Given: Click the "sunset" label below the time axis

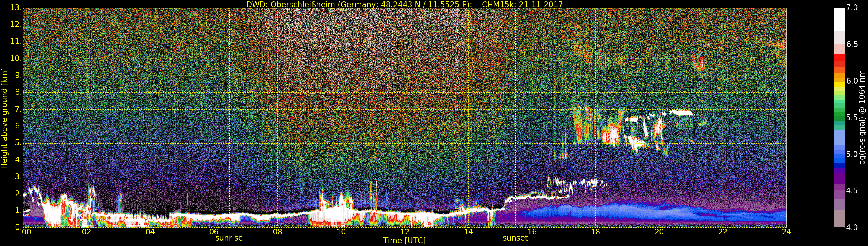Looking at the screenshot, I should click(x=515, y=238).
